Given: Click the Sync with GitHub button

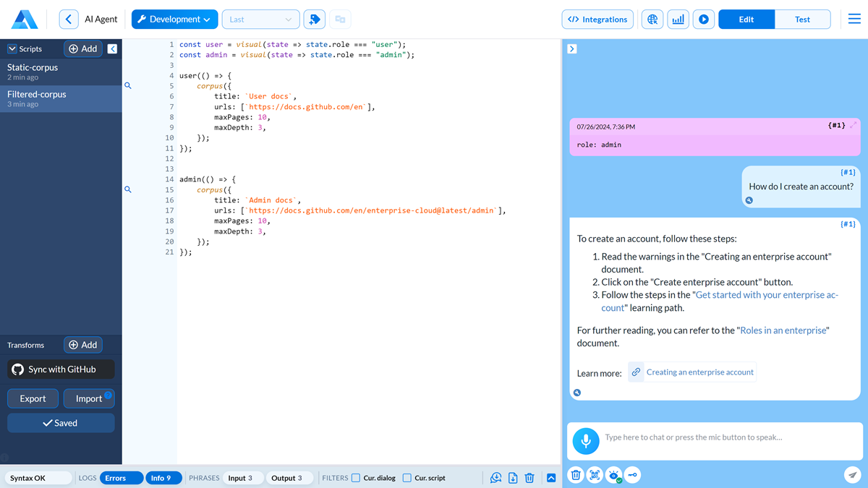Looking at the screenshot, I should click(x=61, y=369).
